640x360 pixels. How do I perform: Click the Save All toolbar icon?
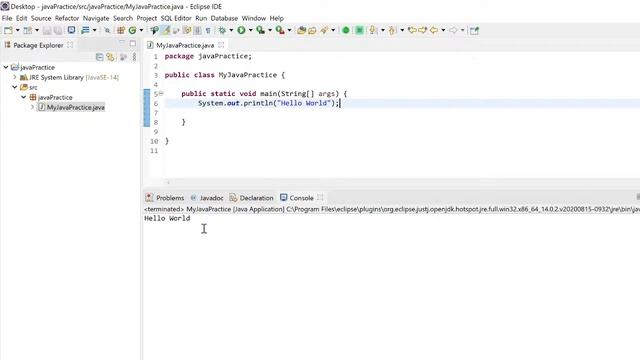(x=58, y=30)
